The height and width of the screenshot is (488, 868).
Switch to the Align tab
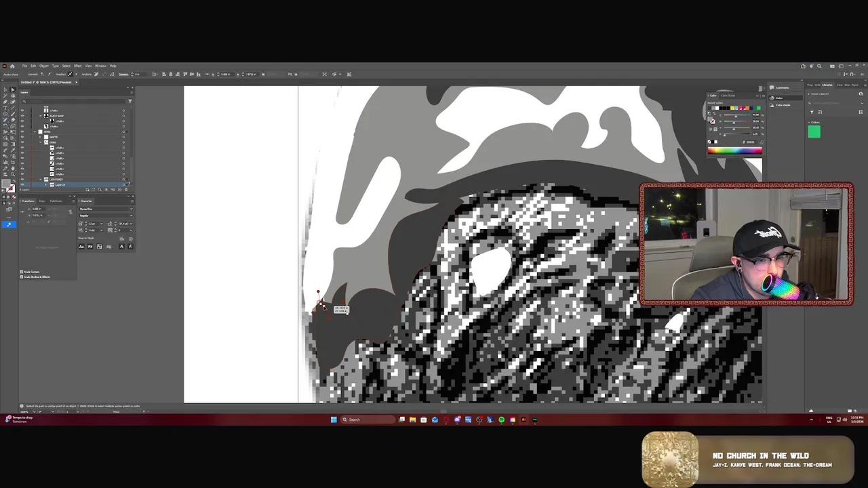click(42, 201)
